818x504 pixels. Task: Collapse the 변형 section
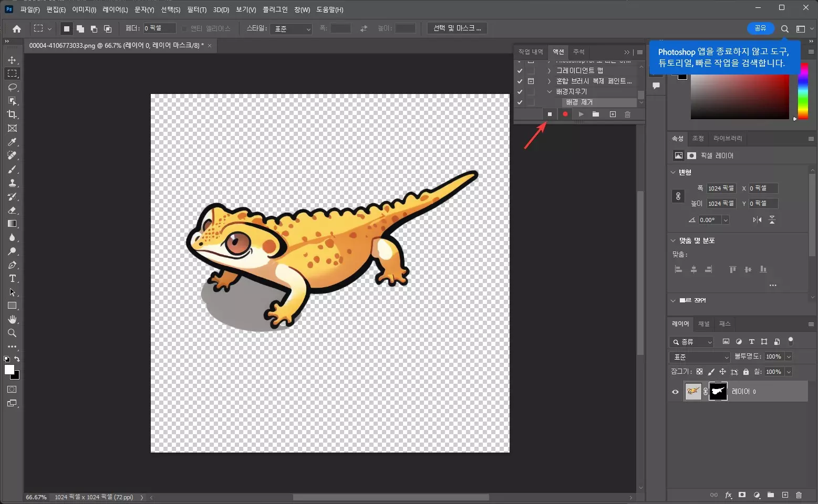coord(673,172)
